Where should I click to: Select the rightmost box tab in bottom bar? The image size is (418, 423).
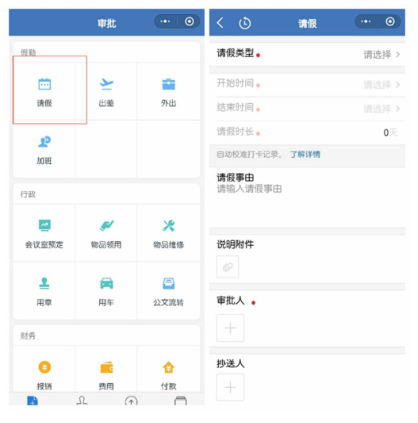(x=180, y=401)
